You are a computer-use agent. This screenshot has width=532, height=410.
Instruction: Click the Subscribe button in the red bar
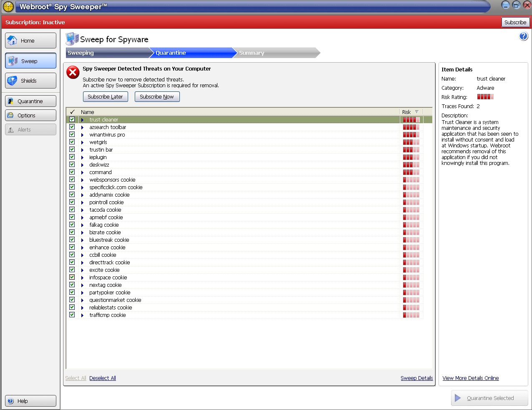[515, 22]
